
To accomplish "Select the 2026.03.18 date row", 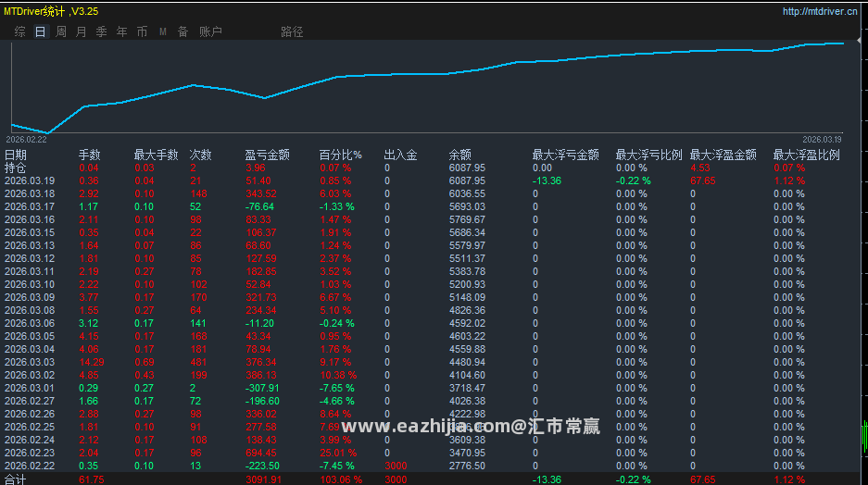I will tap(30, 193).
